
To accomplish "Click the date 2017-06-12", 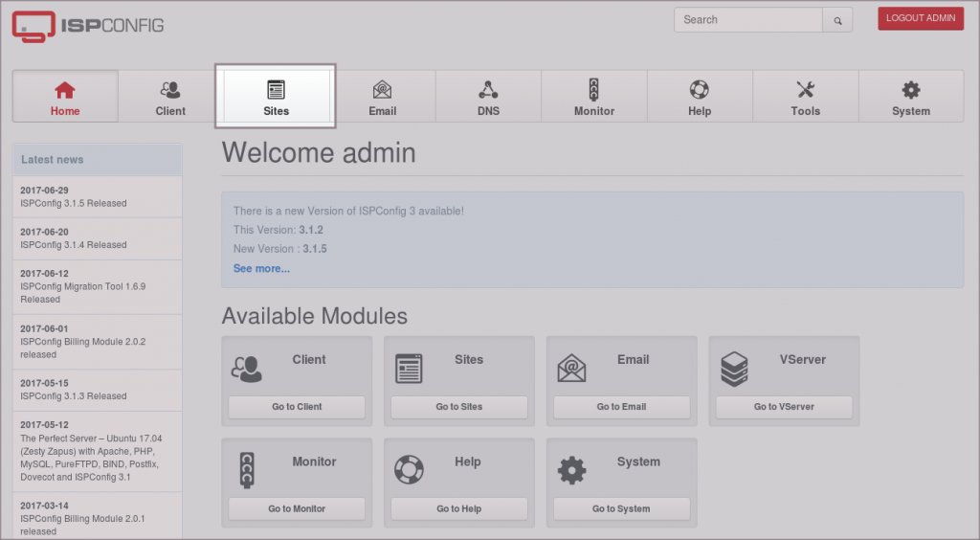I will click(x=44, y=274).
